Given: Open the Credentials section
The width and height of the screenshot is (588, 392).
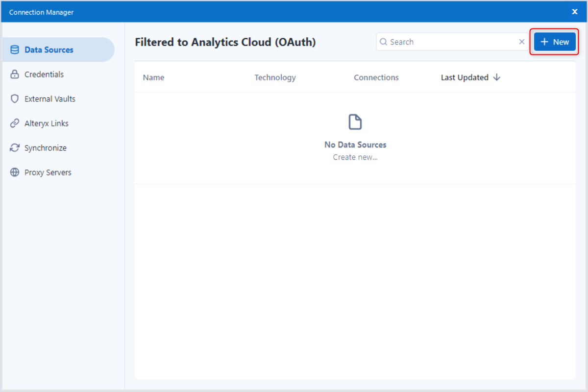Looking at the screenshot, I should (44, 74).
